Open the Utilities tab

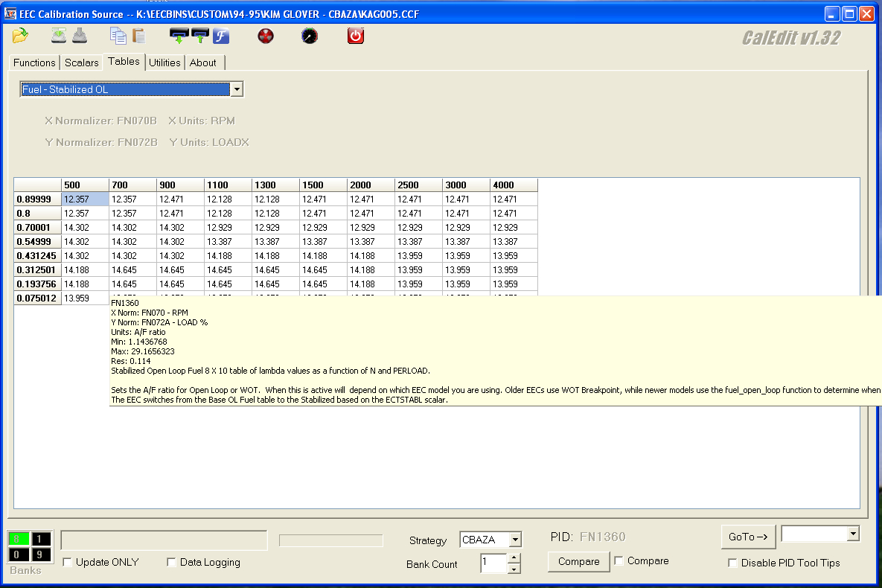pos(164,63)
